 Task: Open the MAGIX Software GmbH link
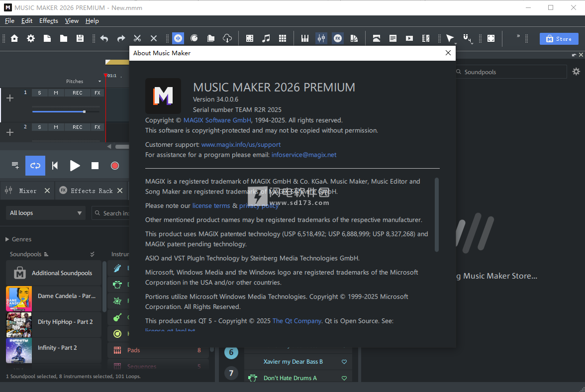tap(217, 120)
